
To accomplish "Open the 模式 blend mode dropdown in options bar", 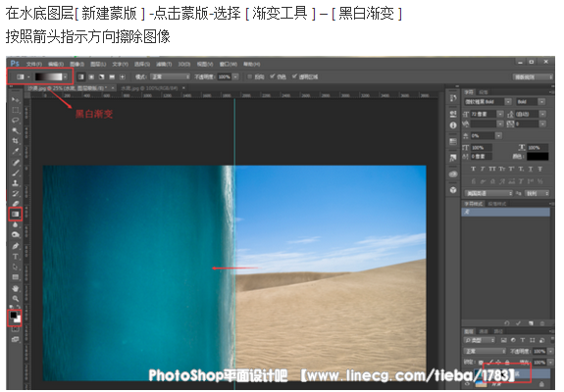I will 170,76.
